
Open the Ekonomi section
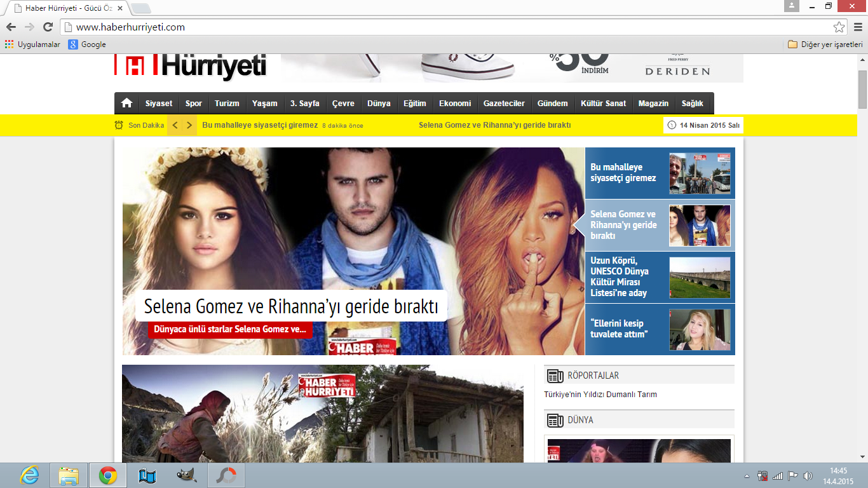(455, 104)
